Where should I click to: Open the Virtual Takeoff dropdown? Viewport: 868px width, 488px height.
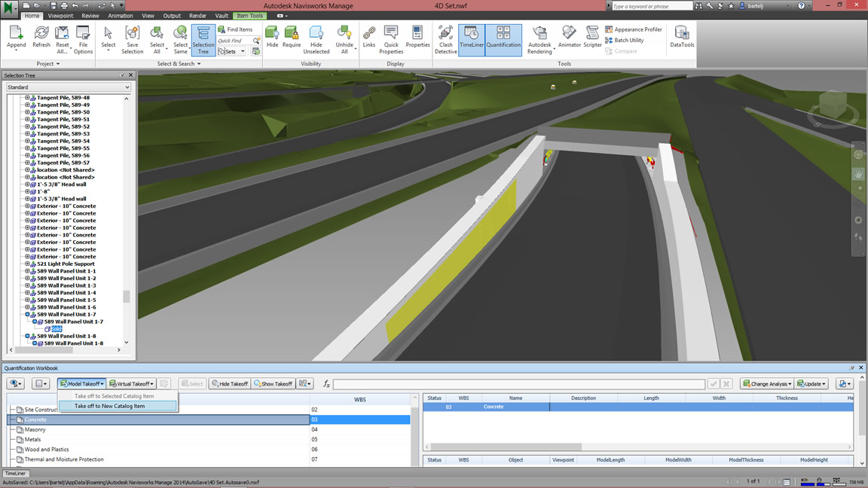131,383
